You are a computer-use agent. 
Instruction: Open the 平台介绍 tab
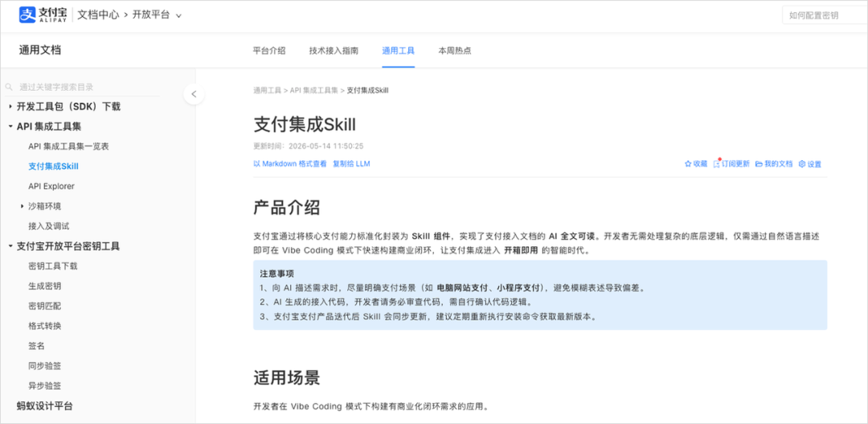(269, 51)
